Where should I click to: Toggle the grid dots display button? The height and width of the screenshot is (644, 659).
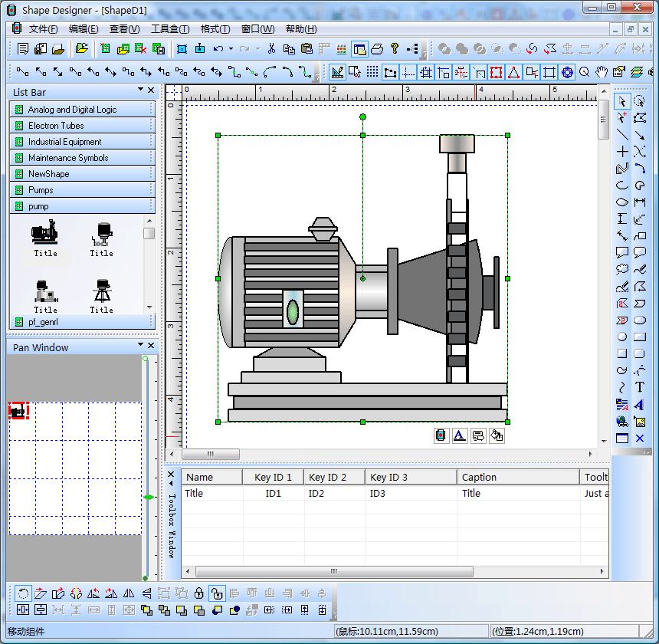coord(372,72)
